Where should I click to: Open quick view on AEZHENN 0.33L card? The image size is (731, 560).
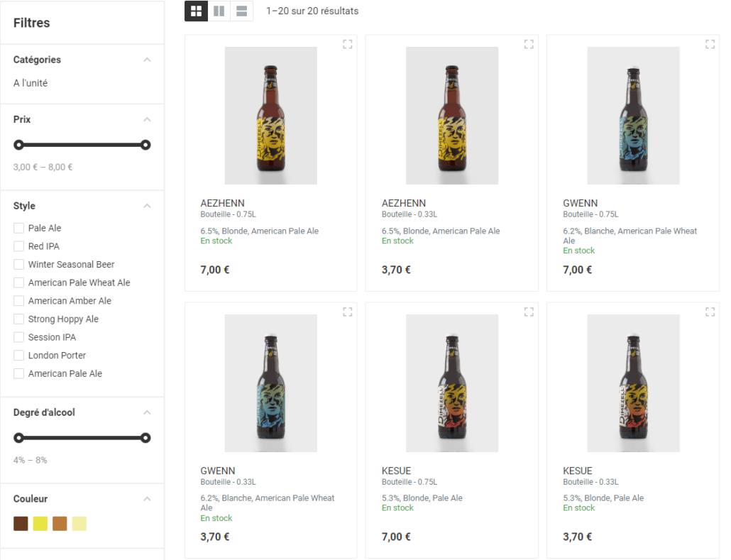529,44
